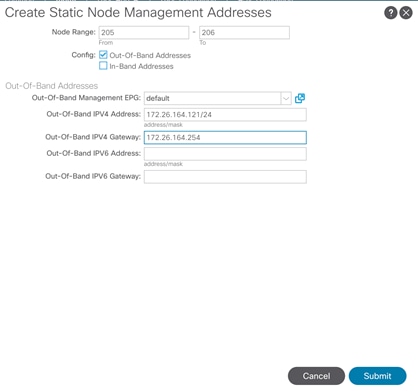Click the In-Band Addresses label text
The width and height of the screenshot is (418, 391).
pos(141,66)
